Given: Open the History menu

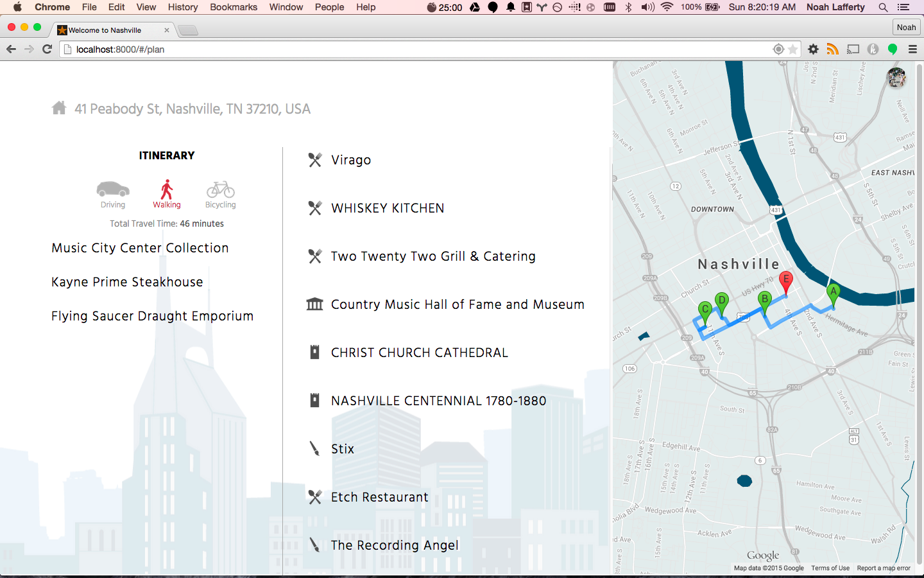Looking at the screenshot, I should (x=183, y=7).
